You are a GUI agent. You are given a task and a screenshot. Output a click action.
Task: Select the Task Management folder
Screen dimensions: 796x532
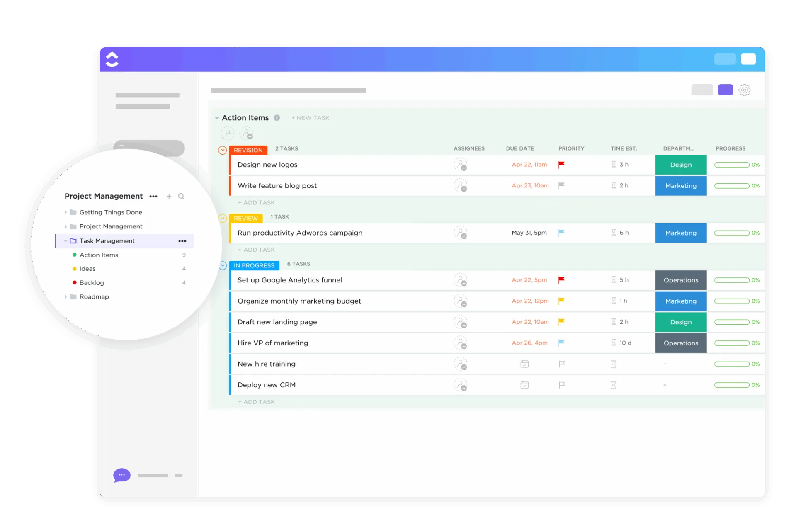(x=124, y=241)
